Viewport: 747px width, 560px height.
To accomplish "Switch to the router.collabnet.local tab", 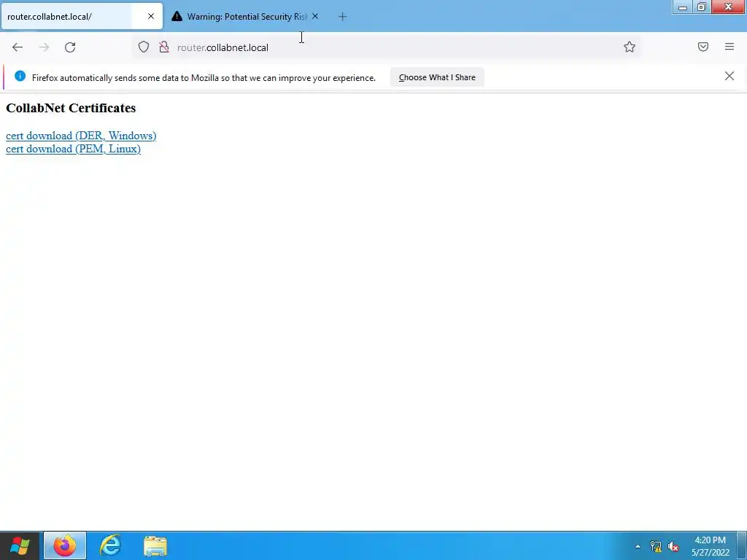I will 82,17.
